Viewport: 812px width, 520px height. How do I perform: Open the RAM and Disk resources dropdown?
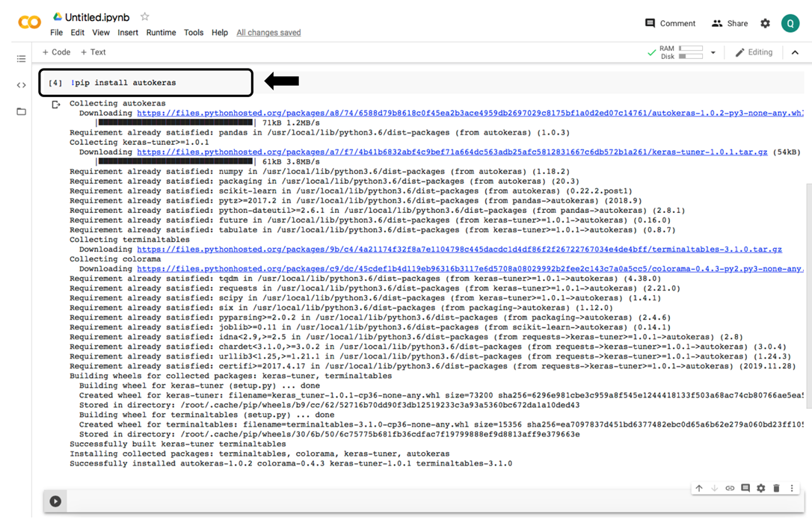(715, 52)
